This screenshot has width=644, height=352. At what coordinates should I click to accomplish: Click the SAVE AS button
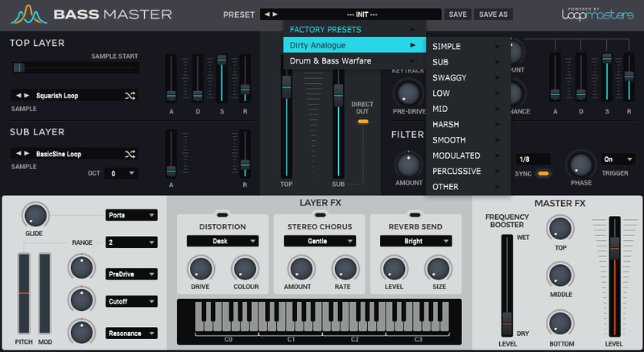[x=493, y=14]
